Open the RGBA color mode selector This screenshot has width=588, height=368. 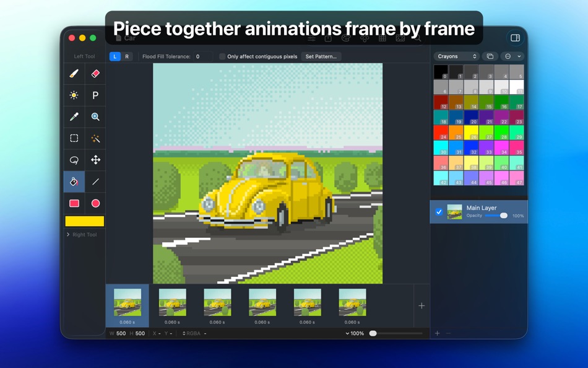point(191,333)
